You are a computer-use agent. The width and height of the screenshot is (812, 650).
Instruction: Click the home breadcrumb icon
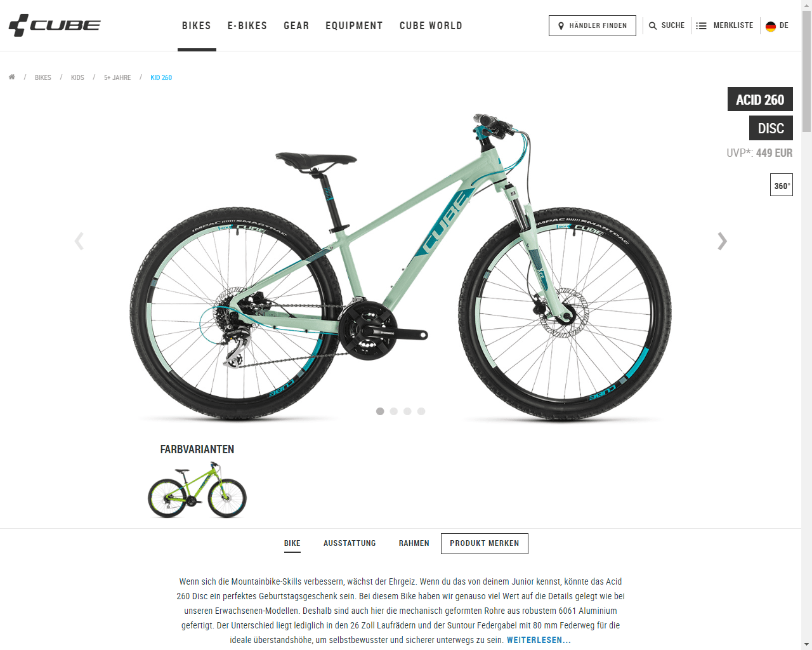[x=11, y=77]
